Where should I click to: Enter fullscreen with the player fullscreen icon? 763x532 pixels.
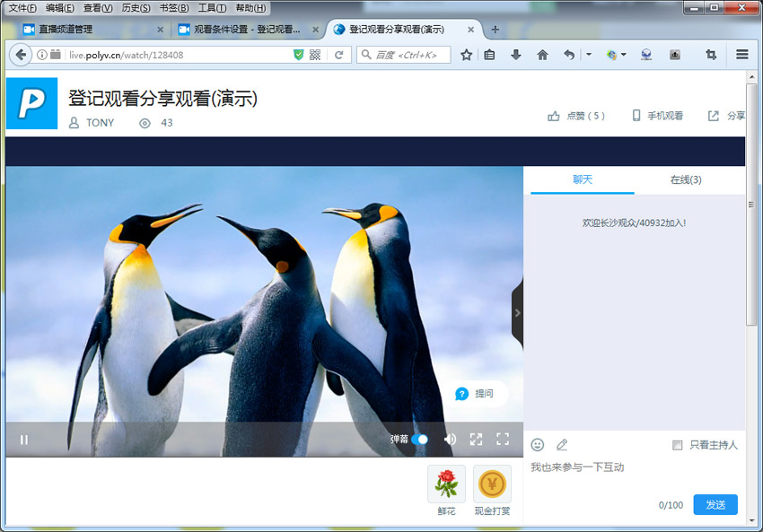click(503, 440)
